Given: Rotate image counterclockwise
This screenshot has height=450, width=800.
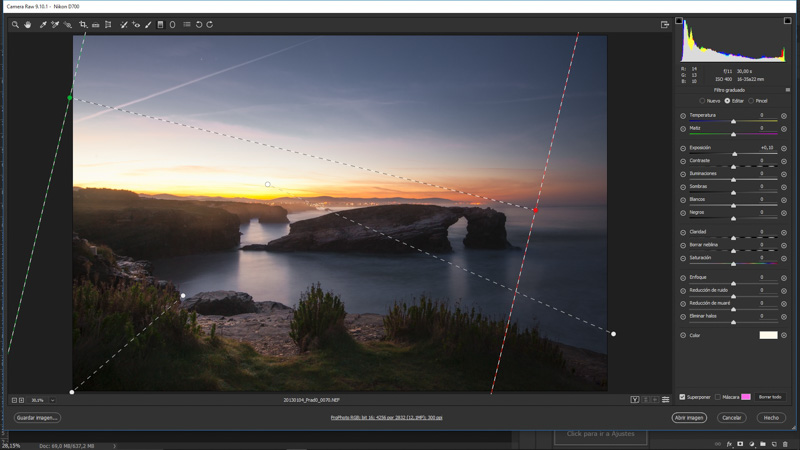Looking at the screenshot, I should pyautogui.click(x=198, y=24).
